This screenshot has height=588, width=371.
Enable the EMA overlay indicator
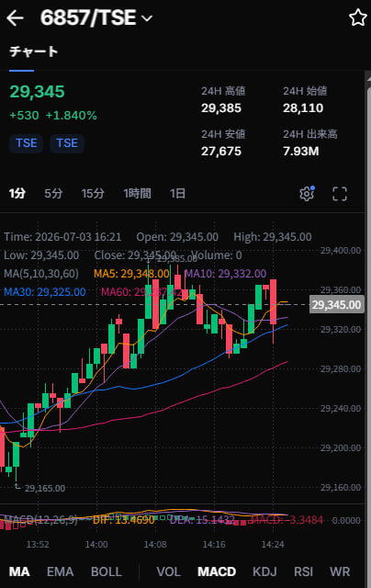(60, 571)
